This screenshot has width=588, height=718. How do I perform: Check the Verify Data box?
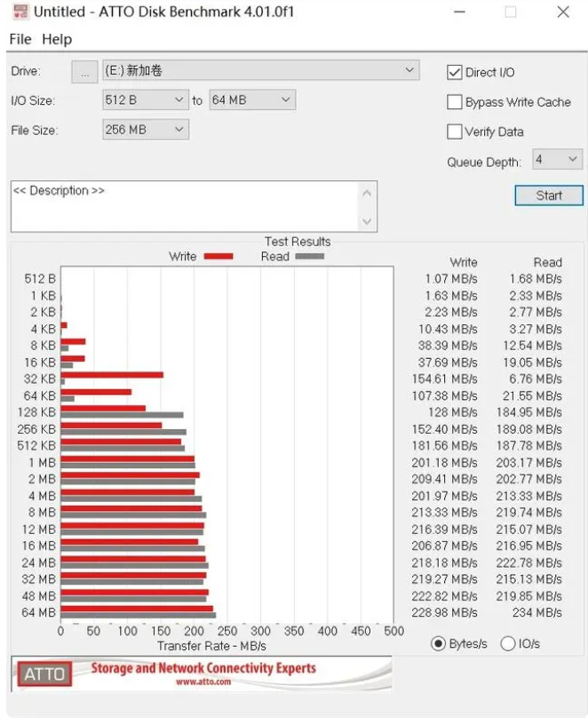(455, 132)
